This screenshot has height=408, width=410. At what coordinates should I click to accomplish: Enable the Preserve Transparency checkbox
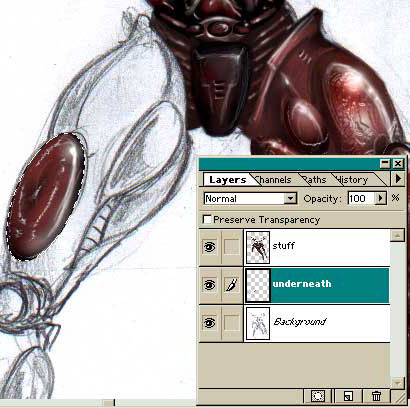207,219
